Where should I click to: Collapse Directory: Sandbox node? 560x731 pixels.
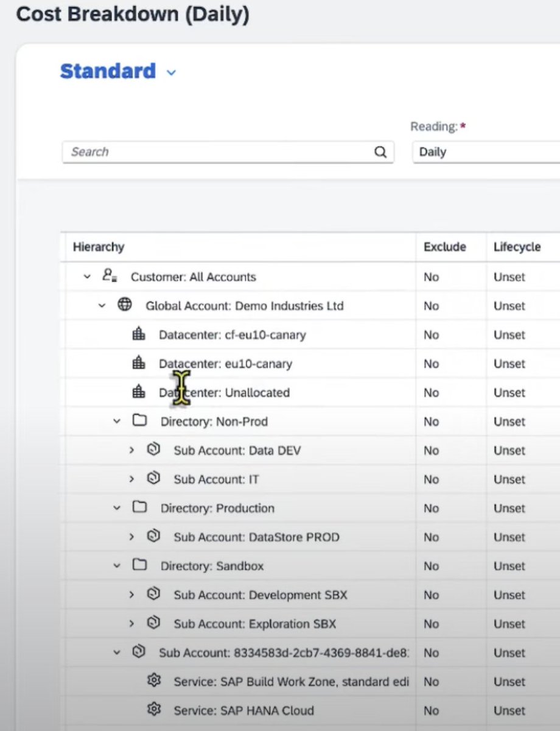tap(117, 566)
